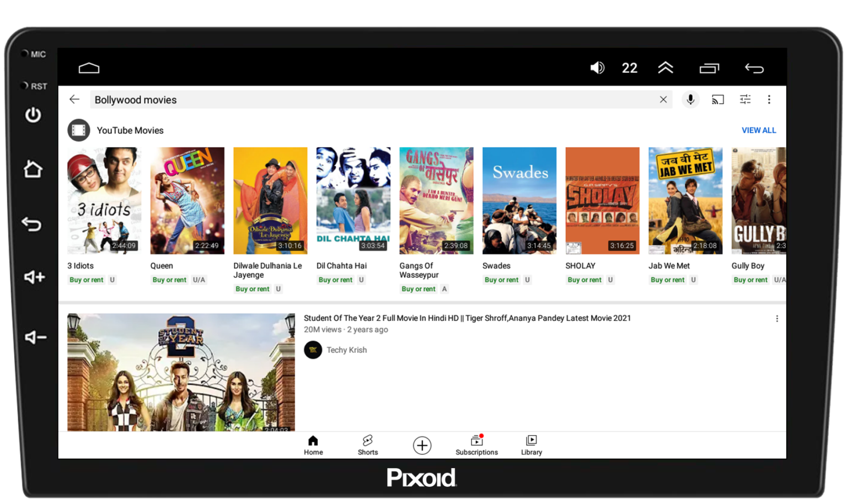Switch to the Subscriptions tab
Image resolution: width=847 pixels, height=504 pixels.
pyautogui.click(x=476, y=445)
